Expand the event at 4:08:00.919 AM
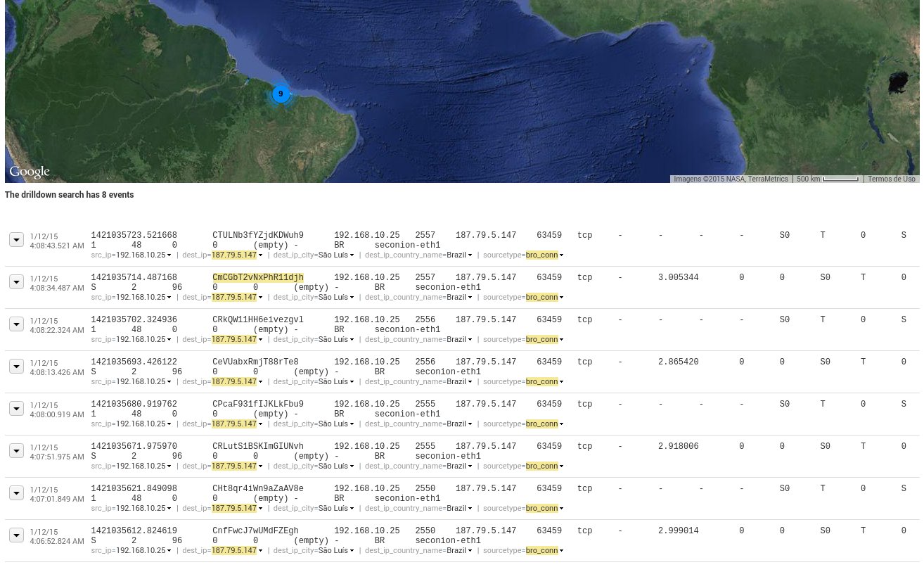924x572 pixels. tap(16, 409)
